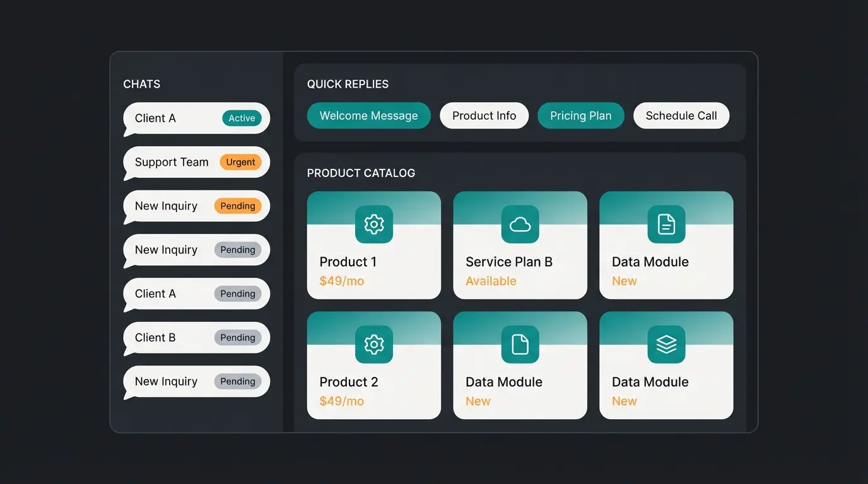Click the Active badge on Client A
This screenshot has width=868, height=484.
pos(242,118)
